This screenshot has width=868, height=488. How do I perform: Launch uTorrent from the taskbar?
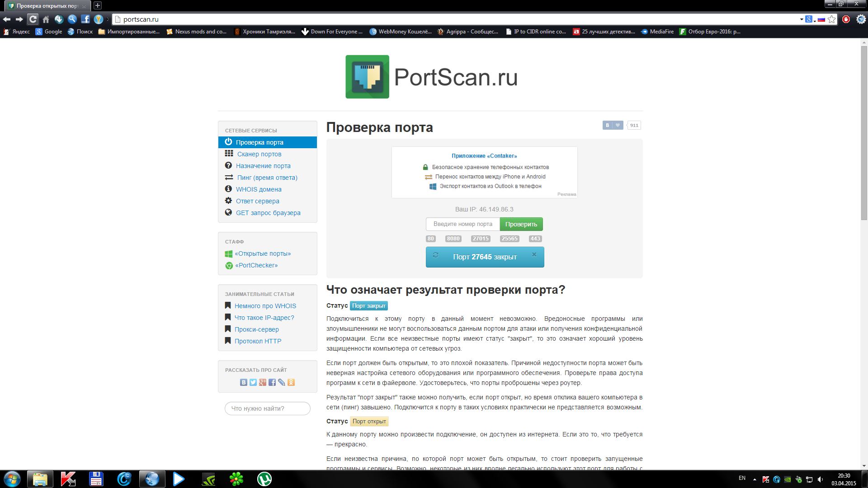tap(264, 479)
